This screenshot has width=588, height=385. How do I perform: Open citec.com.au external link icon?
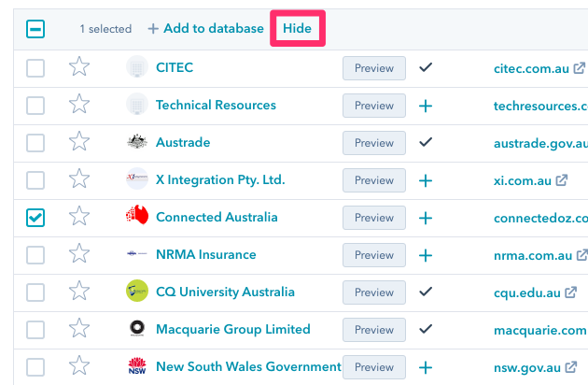[579, 68]
